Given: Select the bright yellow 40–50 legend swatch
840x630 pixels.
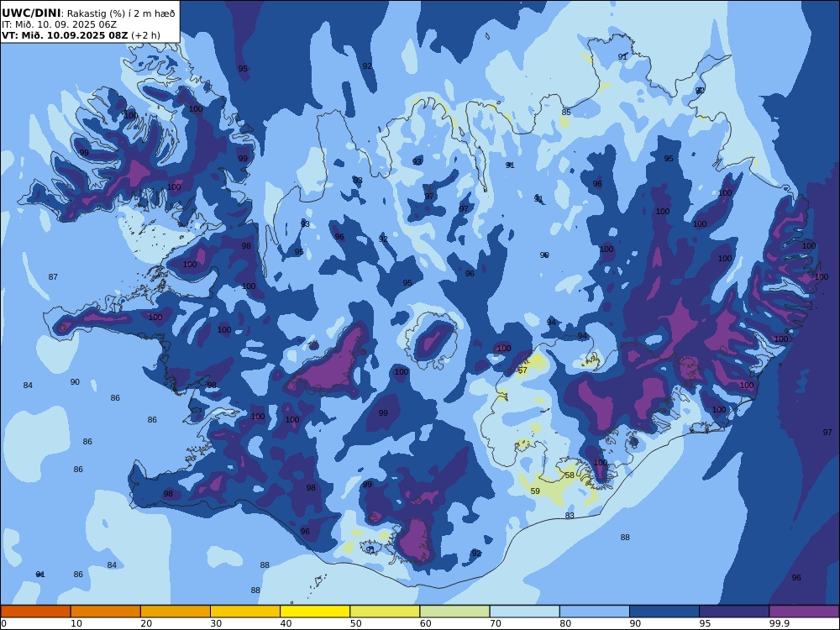Looking at the screenshot, I should coord(315,612).
